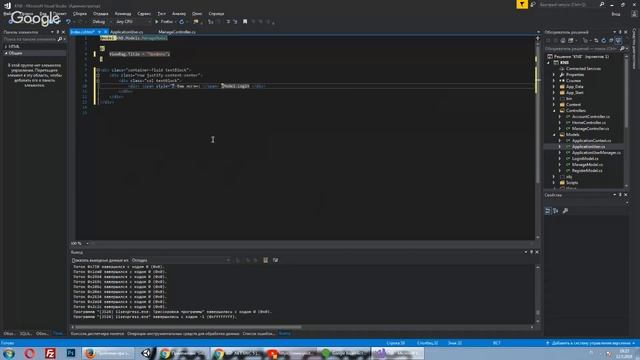This screenshot has height=360, width=640.
Task: Open the output source dropdown Отладка
Action: click(x=181, y=260)
